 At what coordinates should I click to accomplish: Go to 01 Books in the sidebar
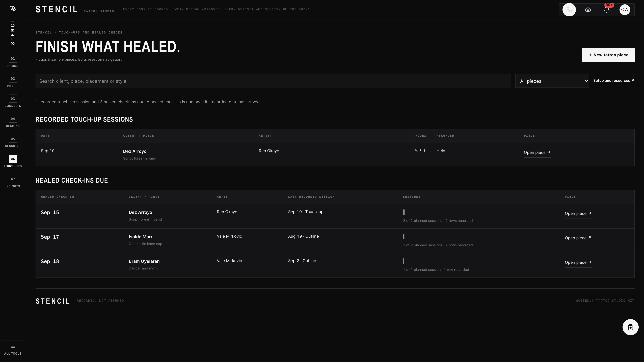(x=13, y=61)
